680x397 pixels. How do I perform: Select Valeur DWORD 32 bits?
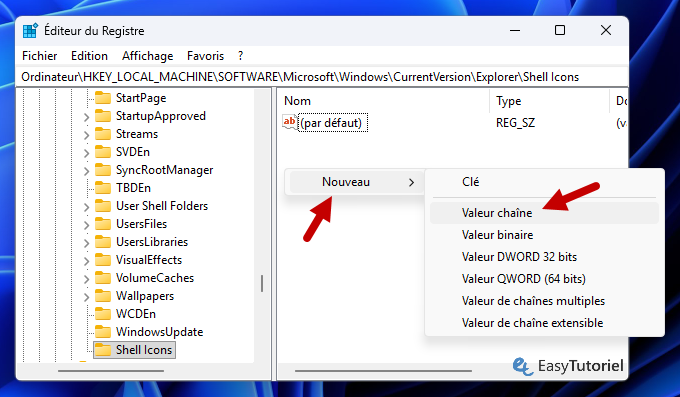pyautogui.click(x=544, y=257)
